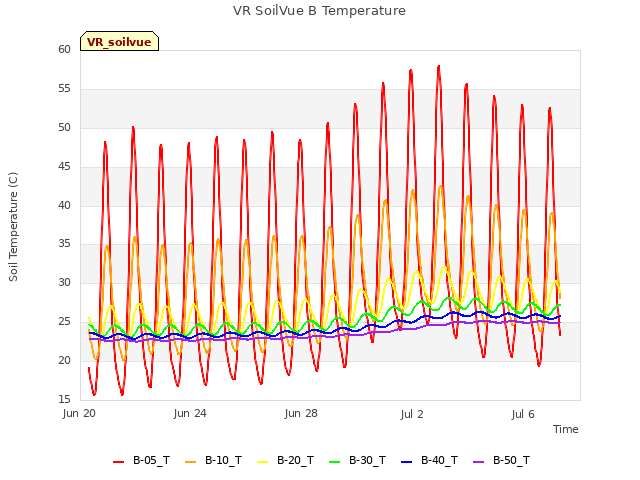This screenshot has height=480, width=640.
Task: Toggle the B-30_T series in the legend
Action: pos(357,461)
